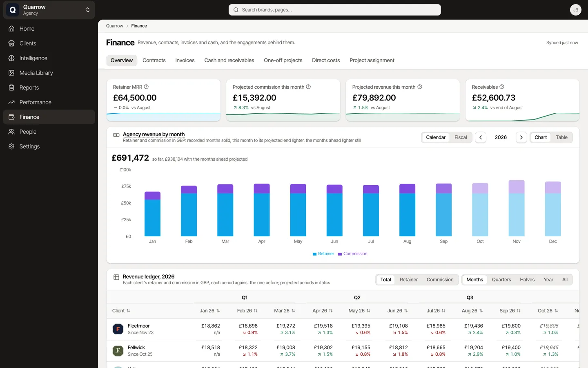Open the Fellwick client row
This screenshot has width=588, height=368.
click(343, 351)
